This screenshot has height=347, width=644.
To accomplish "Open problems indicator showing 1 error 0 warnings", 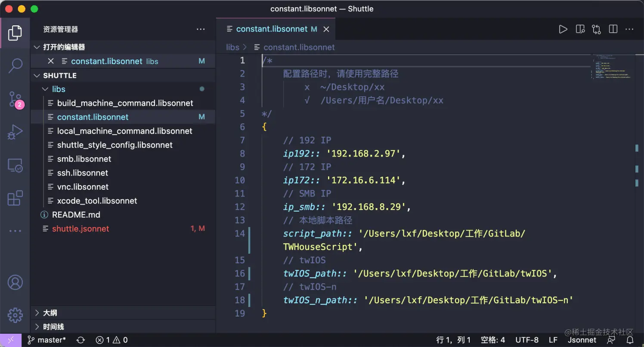I will (111, 340).
